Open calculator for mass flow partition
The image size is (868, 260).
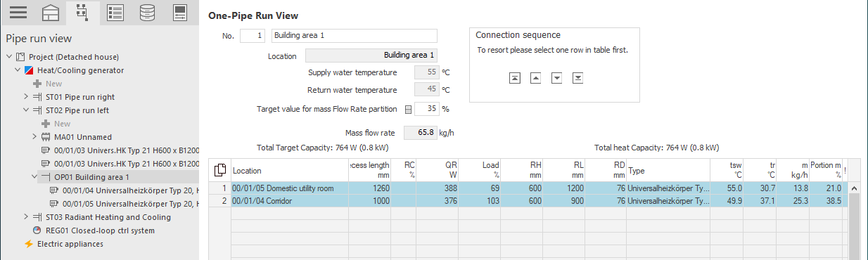point(407,110)
